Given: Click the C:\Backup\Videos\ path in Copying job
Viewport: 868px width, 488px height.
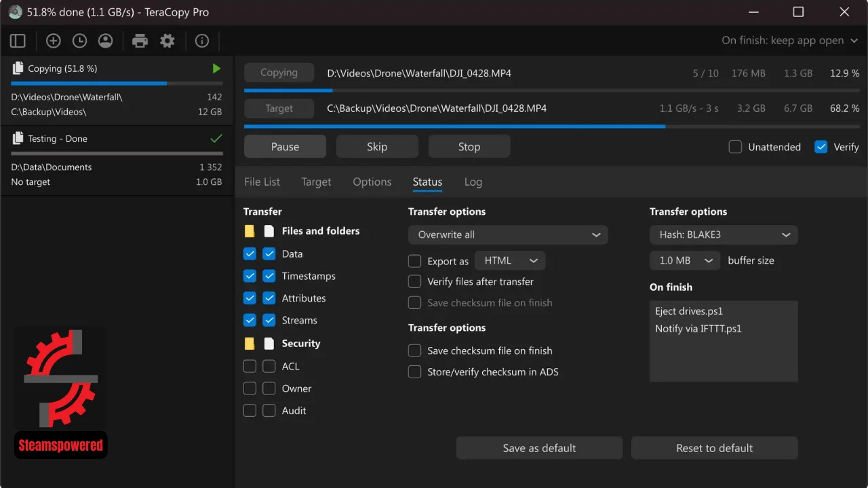Looking at the screenshot, I should coord(49,112).
